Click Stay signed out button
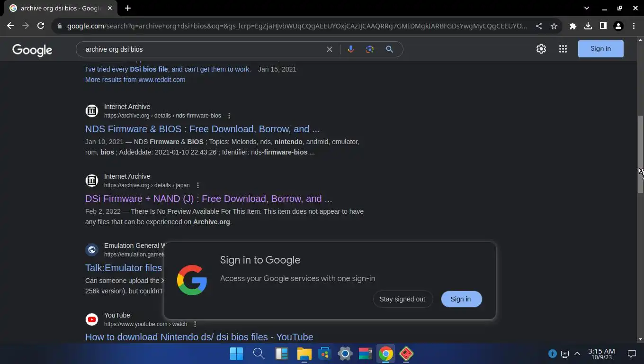The width and height of the screenshot is (644, 364). pyautogui.click(x=402, y=299)
